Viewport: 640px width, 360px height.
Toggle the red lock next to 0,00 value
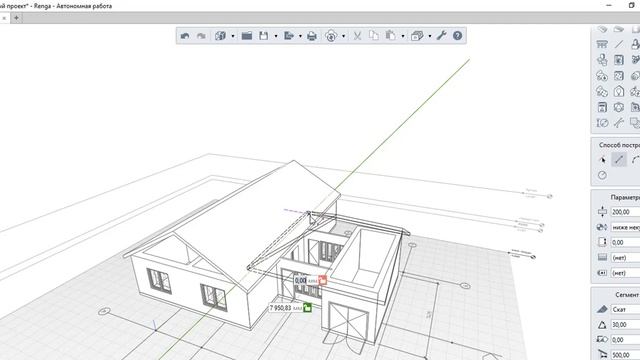tap(322, 280)
